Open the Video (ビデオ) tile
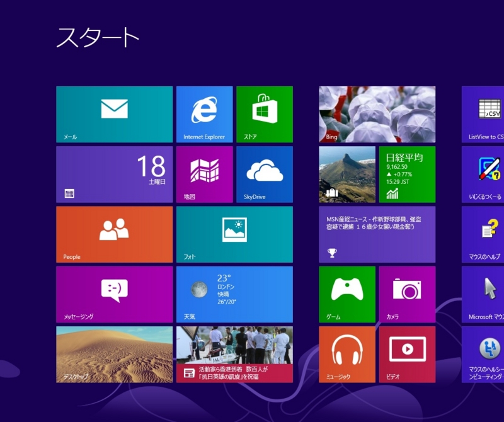This screenshot has height=422, width=504. click(x=407, y=355)
